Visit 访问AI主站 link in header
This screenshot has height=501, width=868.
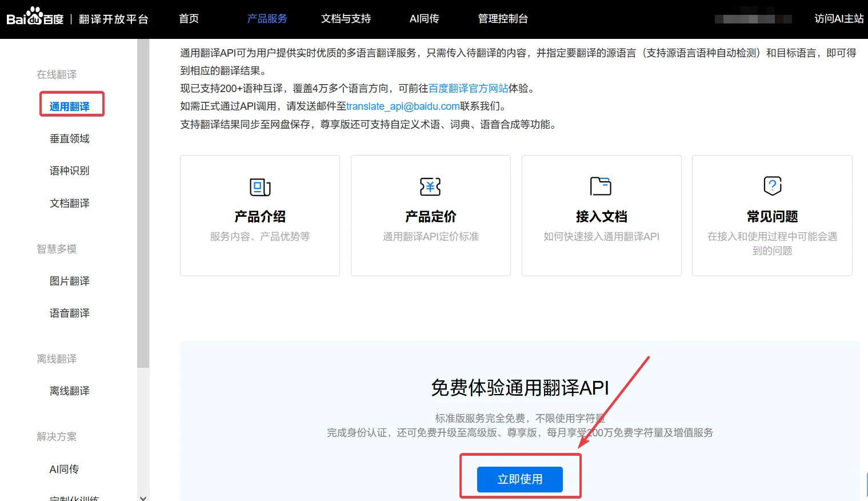click(x=838, y=19)
